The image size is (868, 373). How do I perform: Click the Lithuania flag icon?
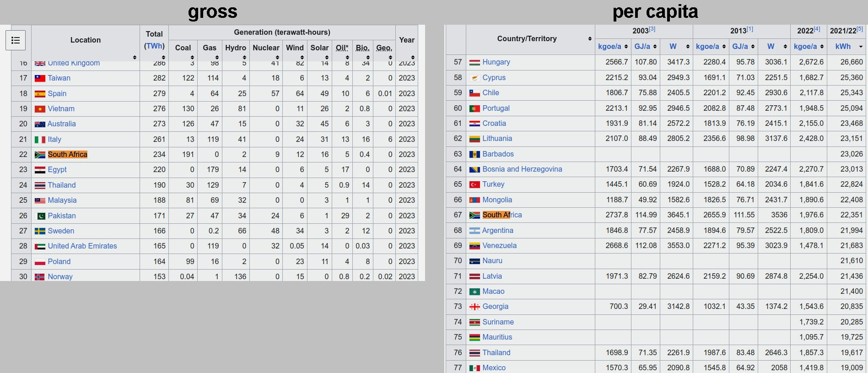[474, 139]
